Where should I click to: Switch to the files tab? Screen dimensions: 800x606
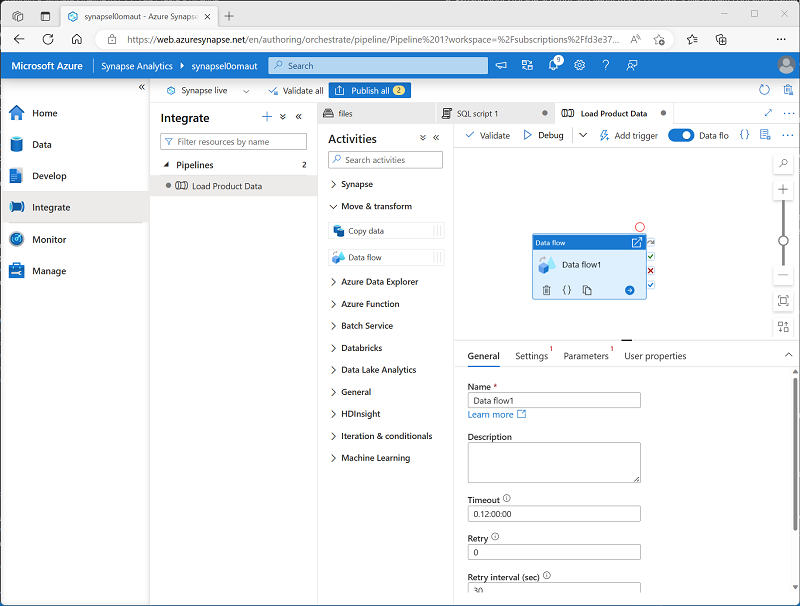[378, 113]
